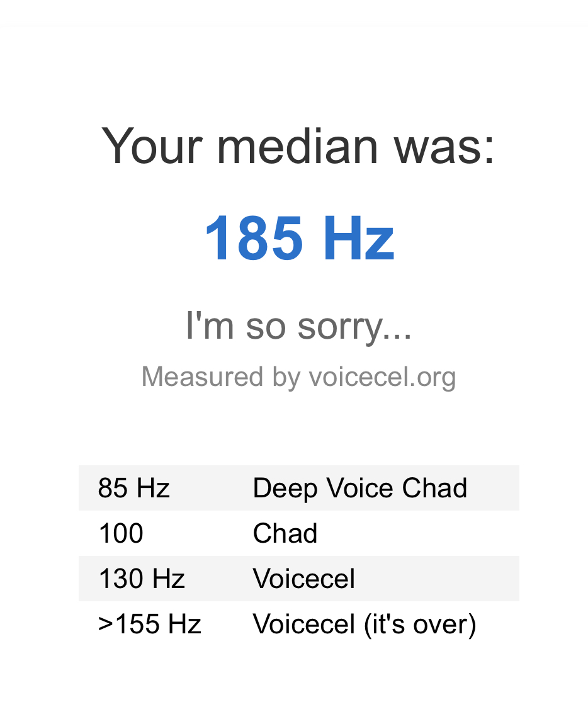Viewport: 588px width, 707px height.
Task: Click the word 'Measured' in gray caption
Action: tap(202, 376)
